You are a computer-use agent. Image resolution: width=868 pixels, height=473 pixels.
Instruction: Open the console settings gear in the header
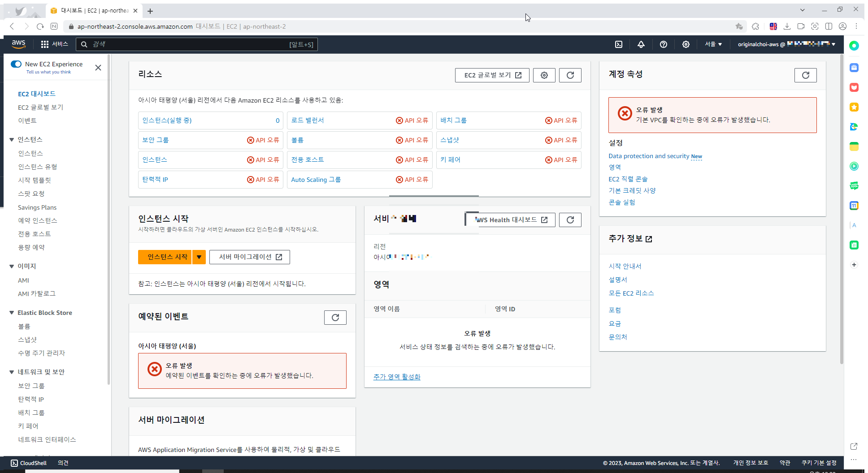(x=686, y=44)
